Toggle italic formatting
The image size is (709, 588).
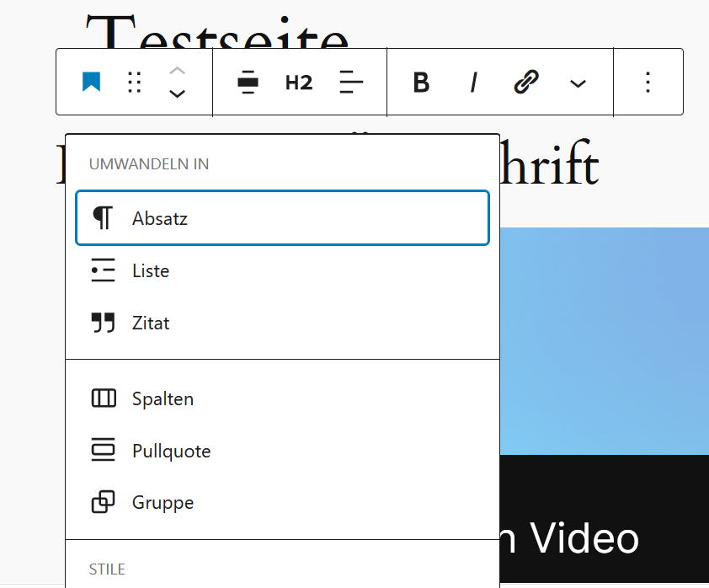tap(473, 83)
